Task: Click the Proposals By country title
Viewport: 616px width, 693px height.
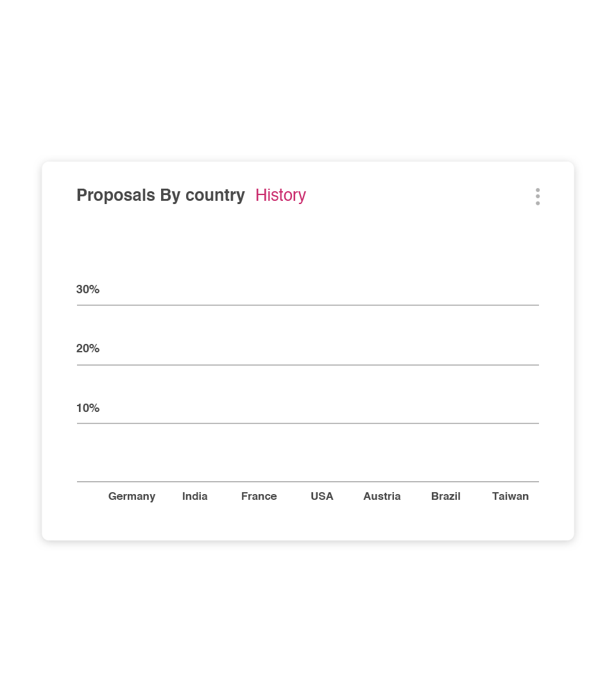Action: tap(160, 195)
